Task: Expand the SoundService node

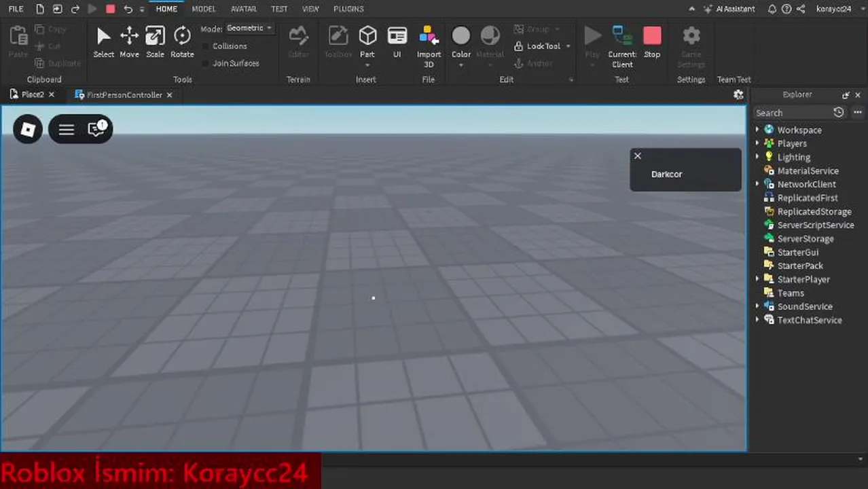Action: [x=757, y=306]
